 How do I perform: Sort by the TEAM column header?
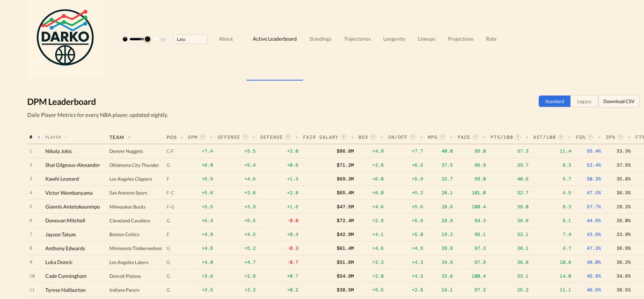pos(116,137)
